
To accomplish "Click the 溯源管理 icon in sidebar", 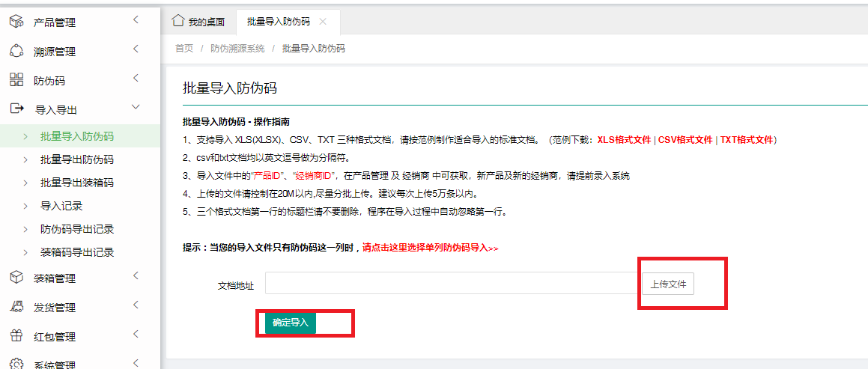I will click(x=16, y=51).
